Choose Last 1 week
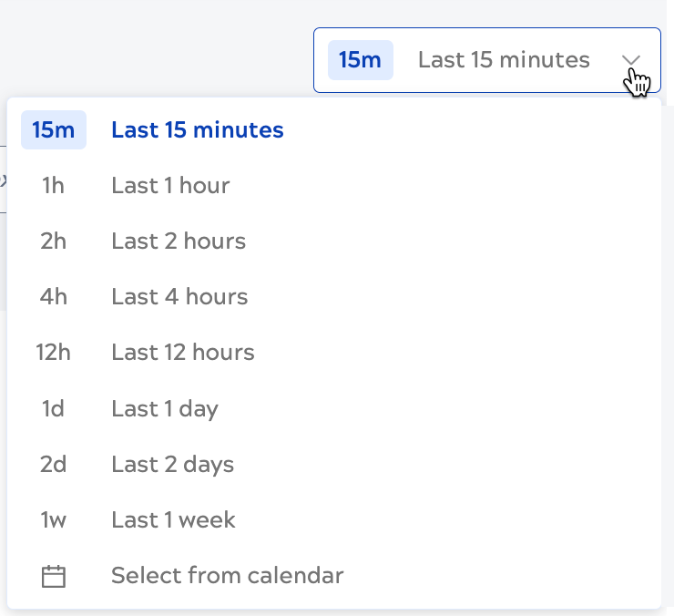The image size is (674, 616). click(173, 520)
